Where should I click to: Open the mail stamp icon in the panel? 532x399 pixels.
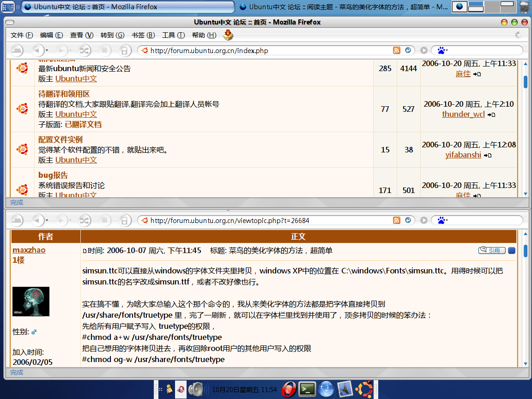345,389
